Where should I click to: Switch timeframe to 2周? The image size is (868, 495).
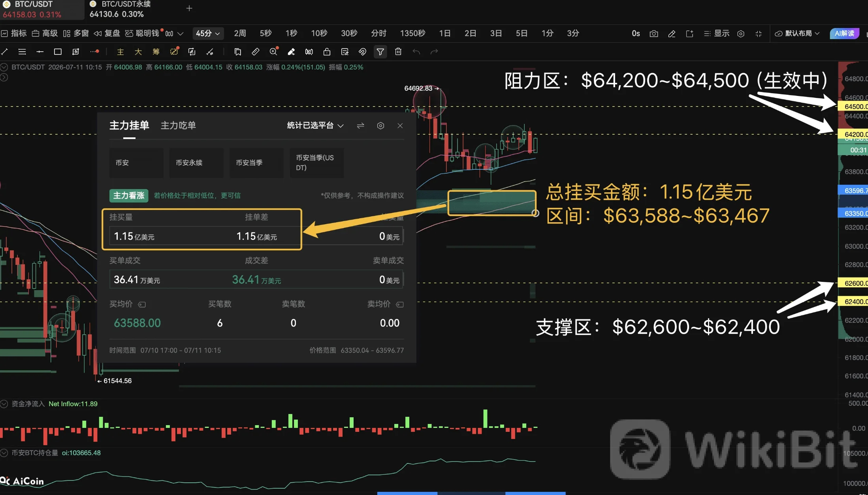coord(240,34)
